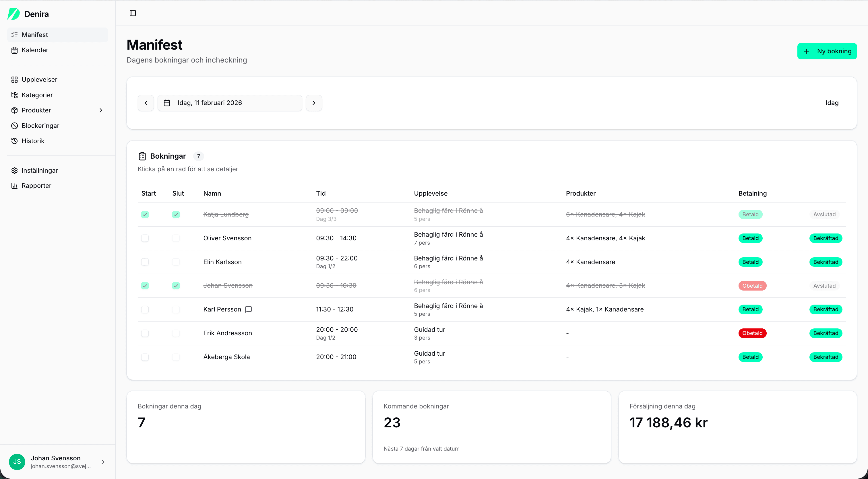Click the Blockeringar blocked-circle icon
868x479 pixels.
(14, 126)
